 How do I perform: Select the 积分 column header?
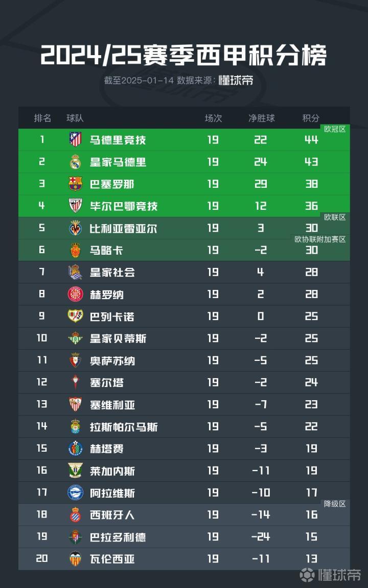point(311,118)
